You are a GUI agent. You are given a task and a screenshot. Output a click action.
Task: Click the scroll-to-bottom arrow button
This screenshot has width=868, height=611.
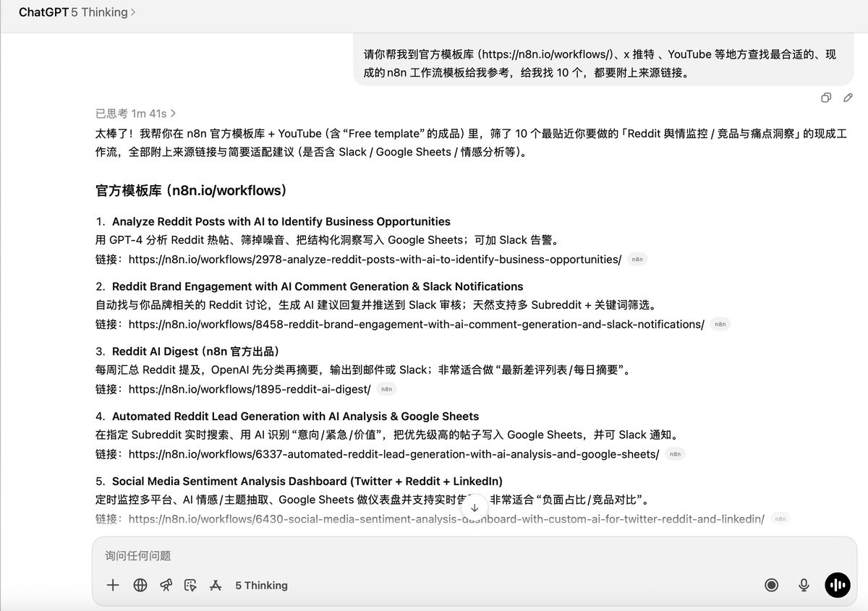coord(475,507)
